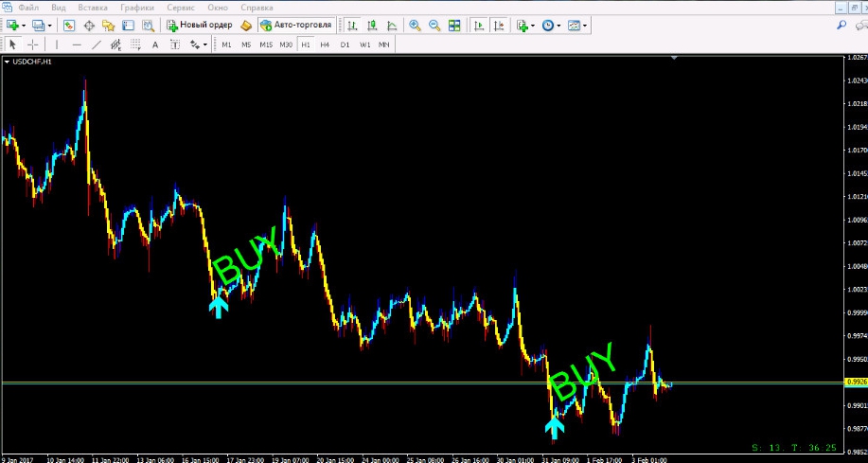This screenshot has width=868, height=463.
Task: Click the 0.9926 current price label
Action: coord(855,383)
